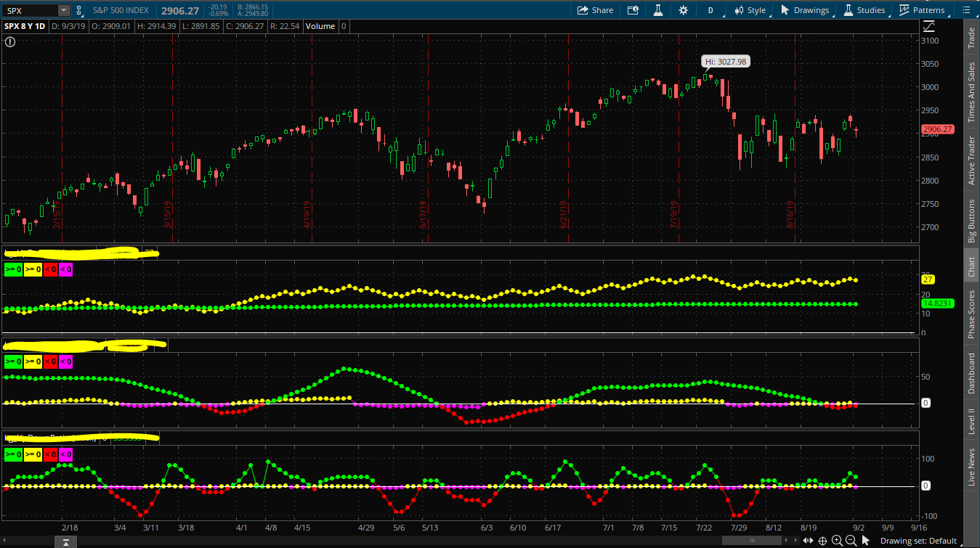Click the symbol link clip icon
The image size is (980, 548).
pos(79,10)
